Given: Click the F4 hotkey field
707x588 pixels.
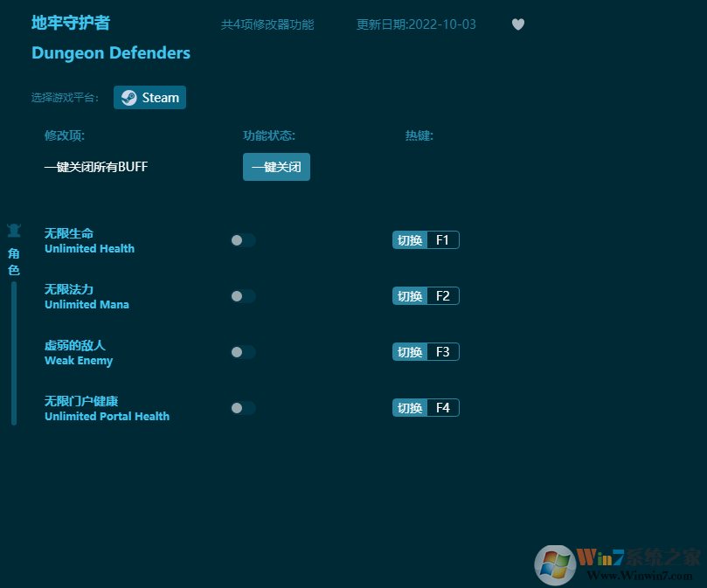Looking at the screenshot, I should tap(443, 407).
